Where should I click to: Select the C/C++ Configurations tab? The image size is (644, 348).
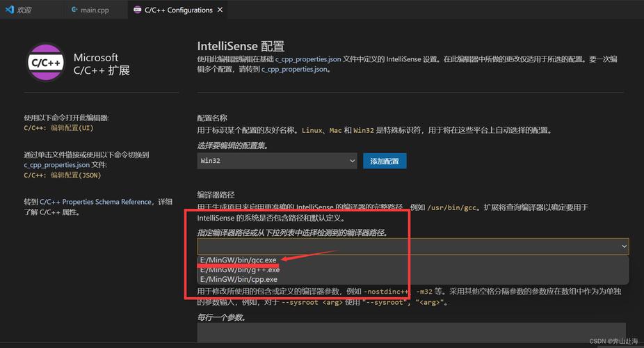tap(178, 10)
